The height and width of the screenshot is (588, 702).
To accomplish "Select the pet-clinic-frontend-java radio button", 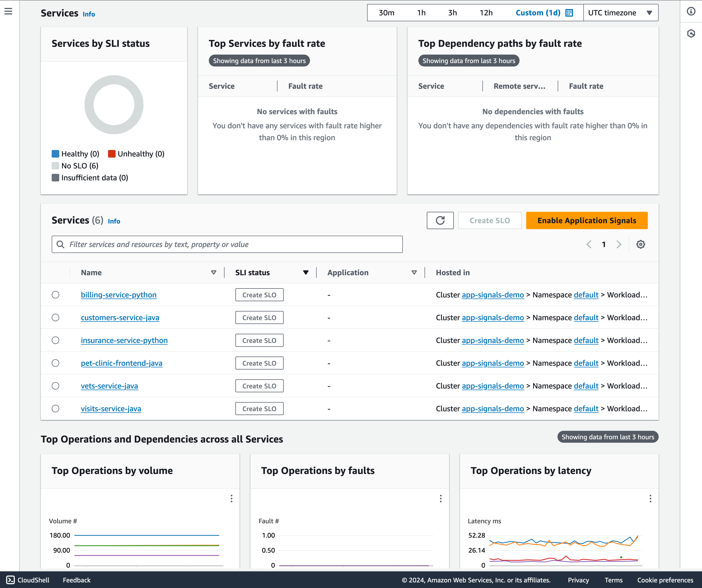I will pos(55,363).
